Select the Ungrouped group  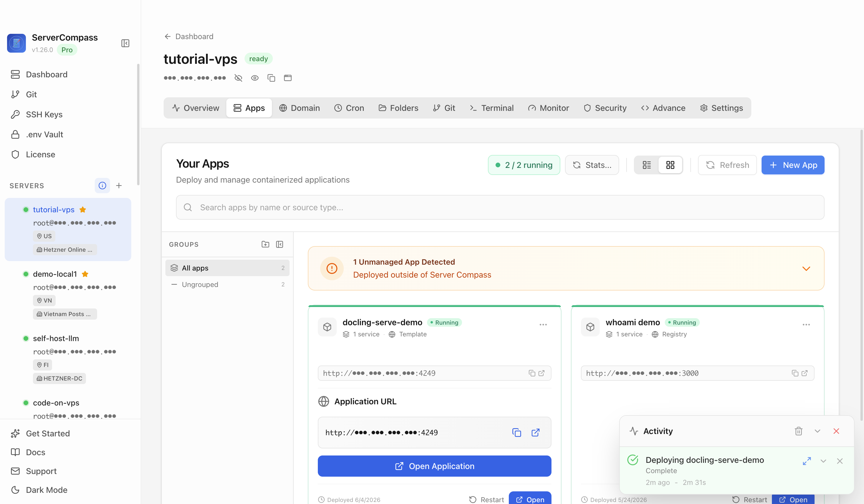227,284
